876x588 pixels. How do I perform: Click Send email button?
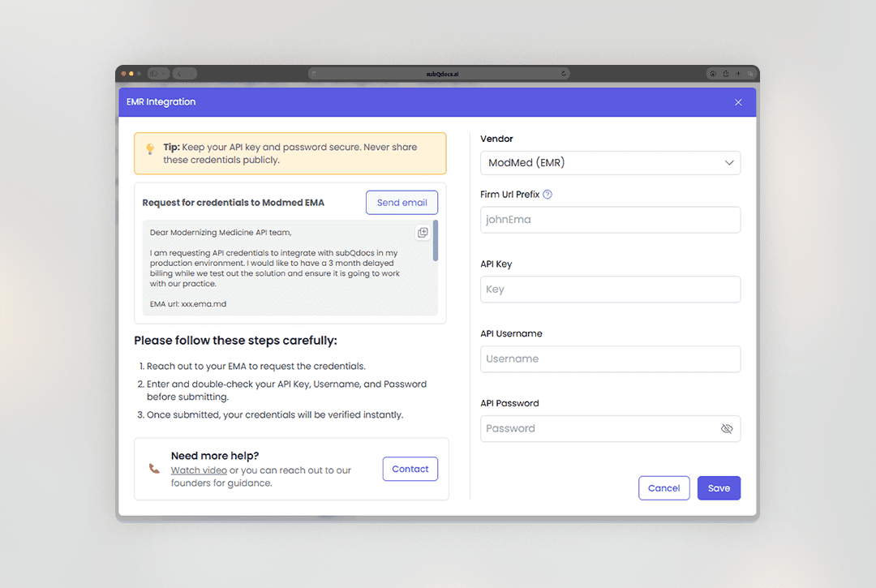(x=401, y=203)
